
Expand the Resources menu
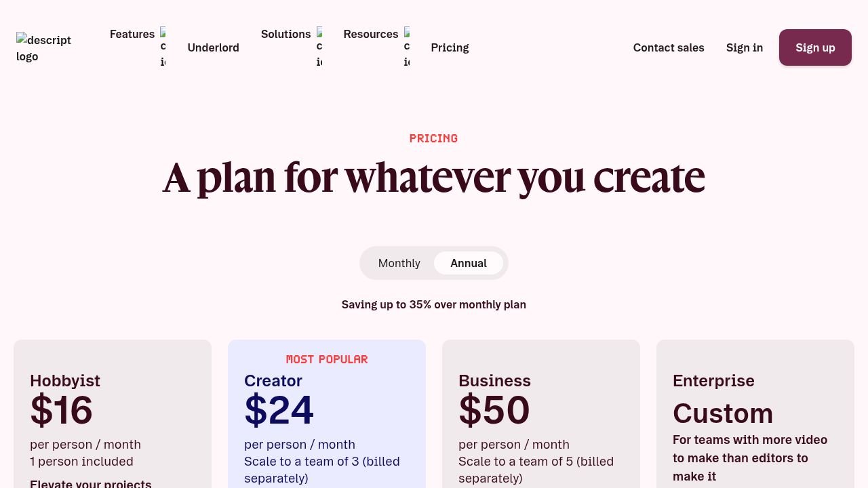tap(371, 35)
